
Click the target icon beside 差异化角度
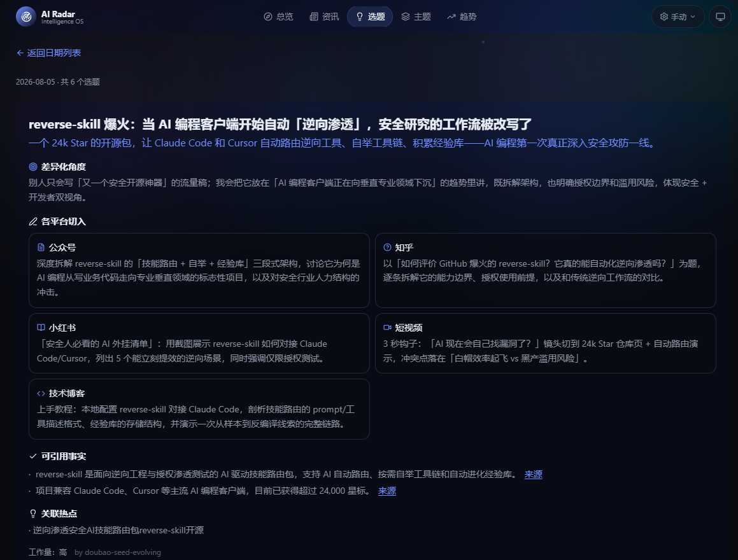coord(33,167)
